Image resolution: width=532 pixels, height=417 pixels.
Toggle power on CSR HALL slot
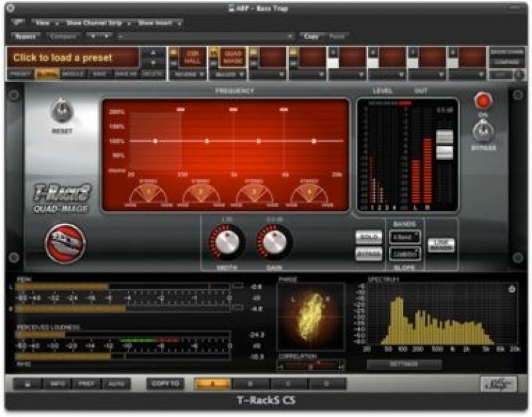coord(174,53)
